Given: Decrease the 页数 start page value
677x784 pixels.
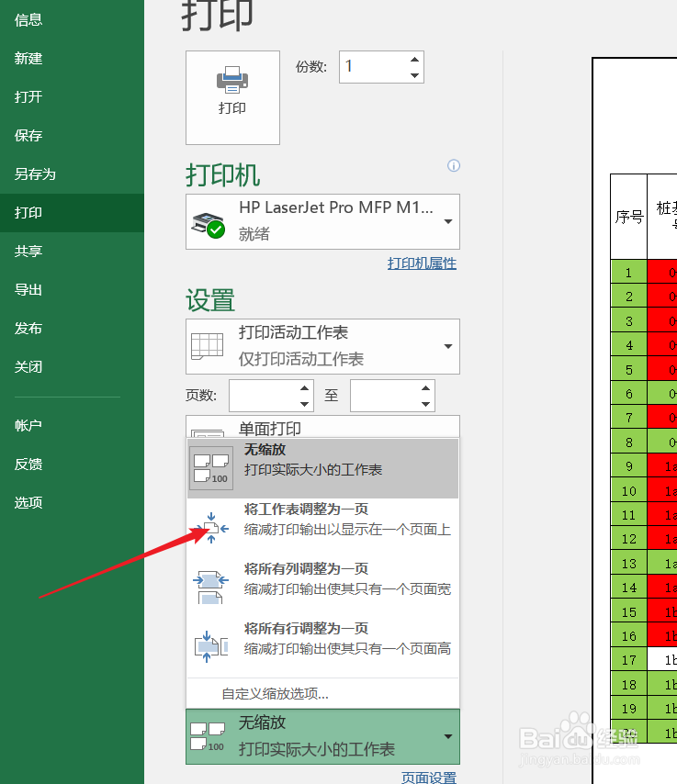Looking at the screenshot, I should point(305,404).
